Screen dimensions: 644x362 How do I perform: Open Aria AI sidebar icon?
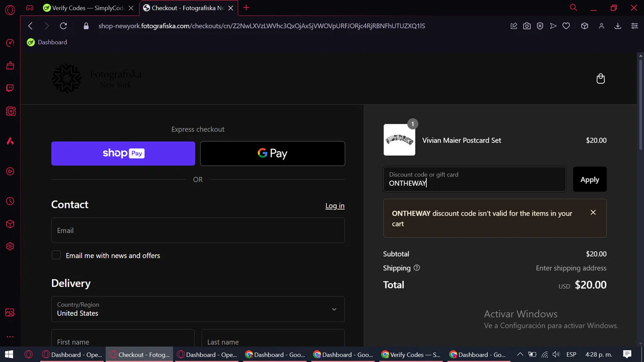(10, 141)
